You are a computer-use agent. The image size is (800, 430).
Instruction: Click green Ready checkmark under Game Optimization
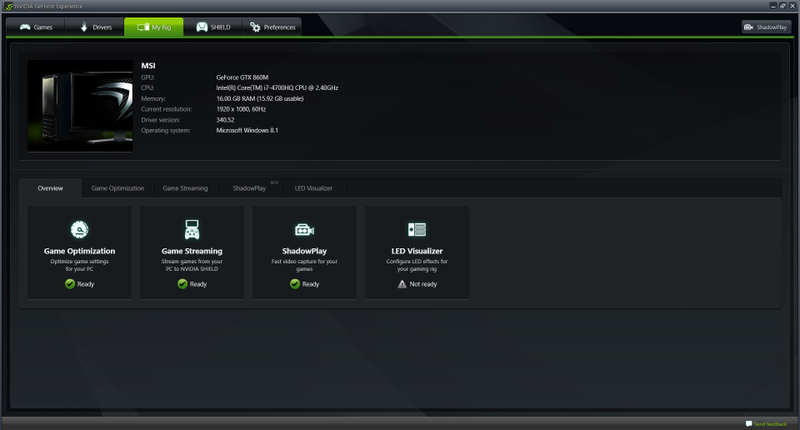point(70,284)
